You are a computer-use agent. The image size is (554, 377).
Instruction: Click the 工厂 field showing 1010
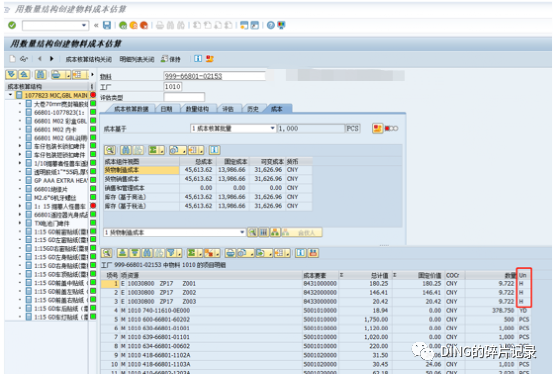(x=173, y=87)
